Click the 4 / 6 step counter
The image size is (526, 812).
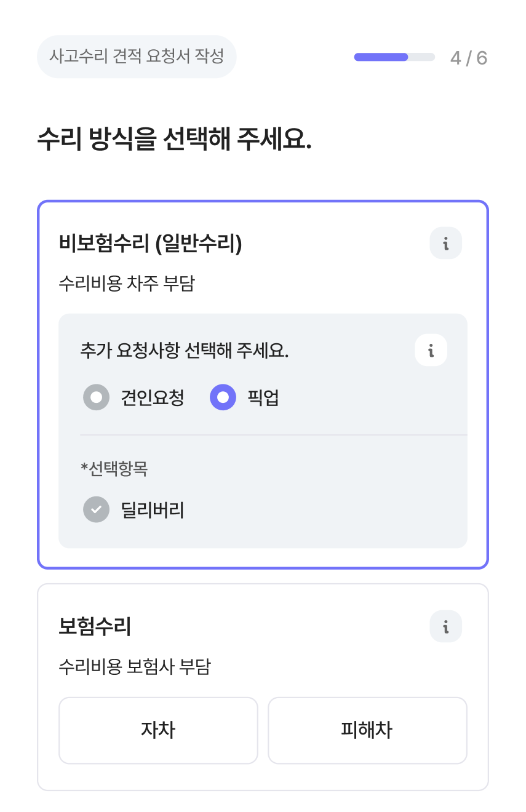469,58
